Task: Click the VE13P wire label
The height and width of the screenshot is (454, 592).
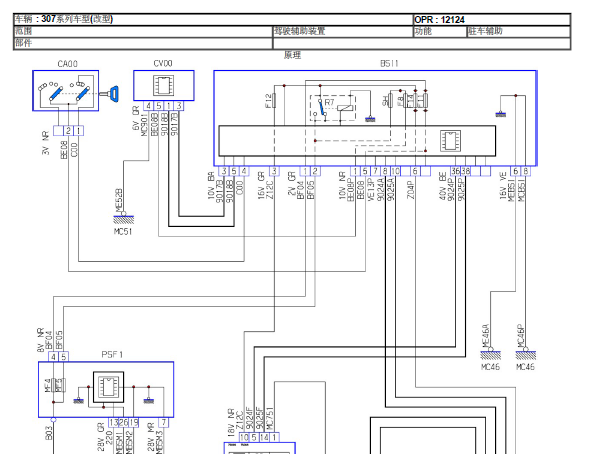Action: (371, 189)
